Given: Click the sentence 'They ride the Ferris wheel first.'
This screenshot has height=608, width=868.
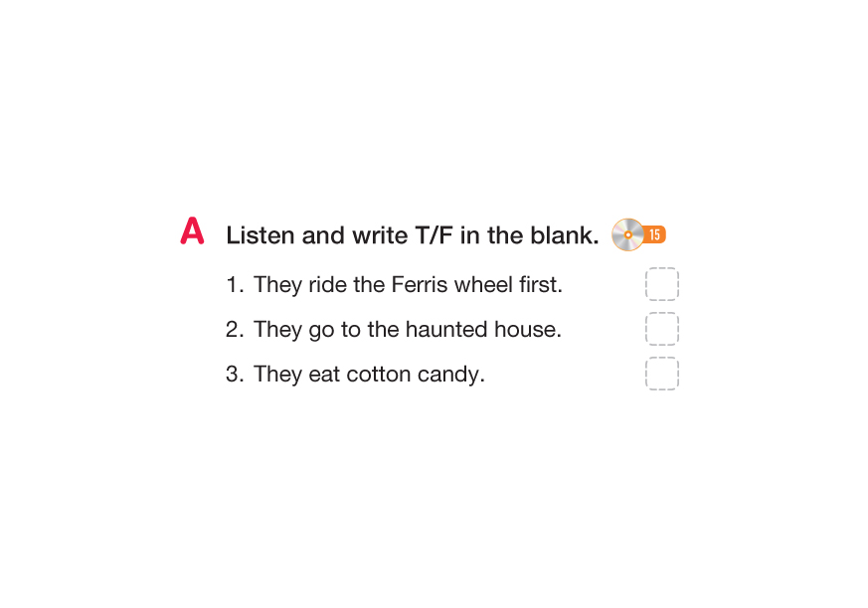Looking at the screenshot, I should 408,285.
